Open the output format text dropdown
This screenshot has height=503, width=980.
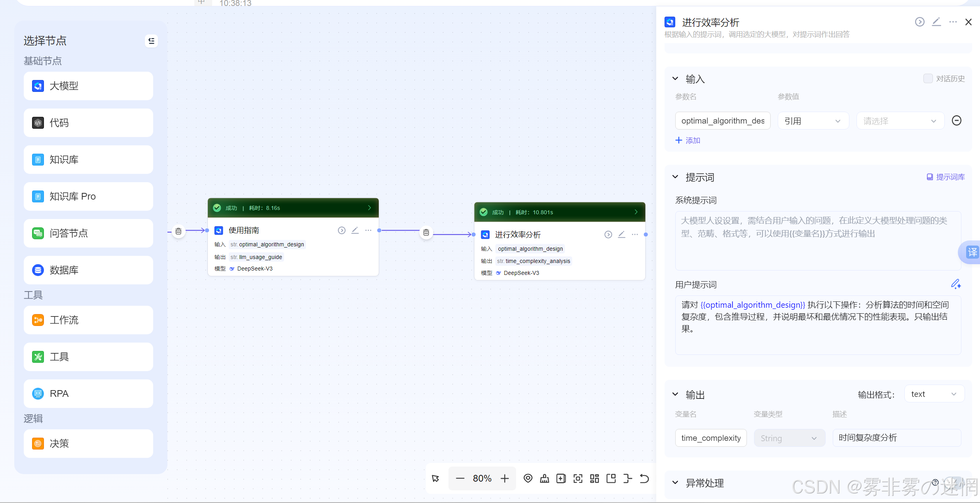(934, 394)
